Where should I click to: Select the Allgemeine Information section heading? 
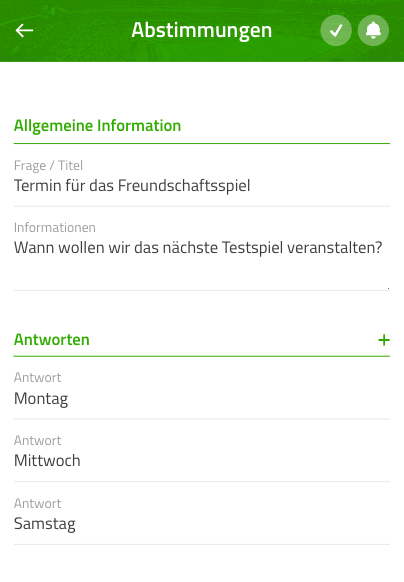[x=97, y=126]
